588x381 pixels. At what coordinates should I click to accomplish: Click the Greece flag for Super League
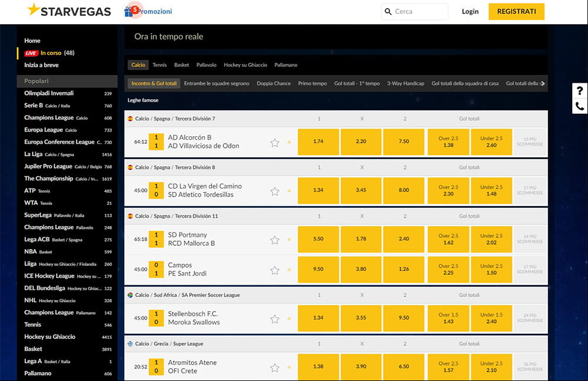tap(130, 344)
